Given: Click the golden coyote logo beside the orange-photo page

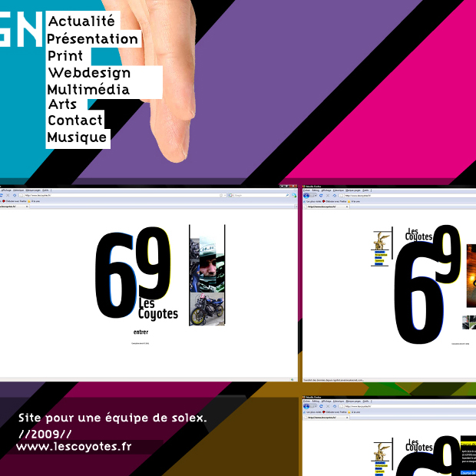Looking at the screenshot, I should [x=382, y=240].
